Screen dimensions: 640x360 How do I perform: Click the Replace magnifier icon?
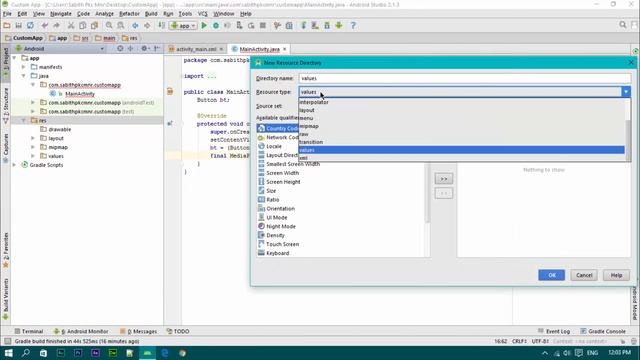(121, 25)
